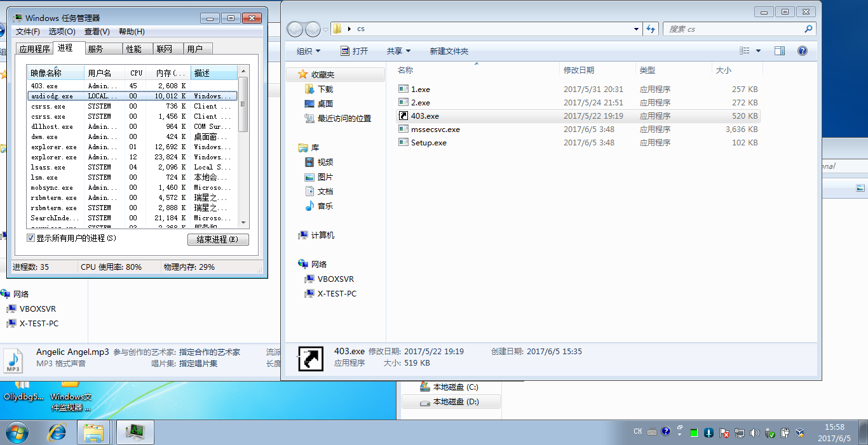Toggle the preview pane icon
This screenshot has width=868, height=445.
coord(780,51)
